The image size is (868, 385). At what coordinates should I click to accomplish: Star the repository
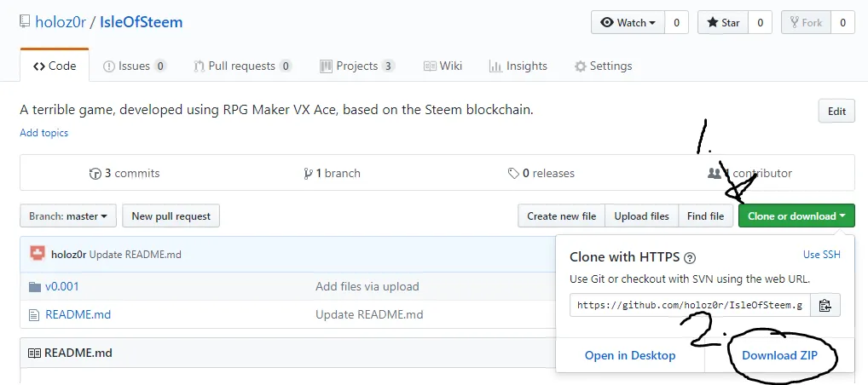click(723, 23)
